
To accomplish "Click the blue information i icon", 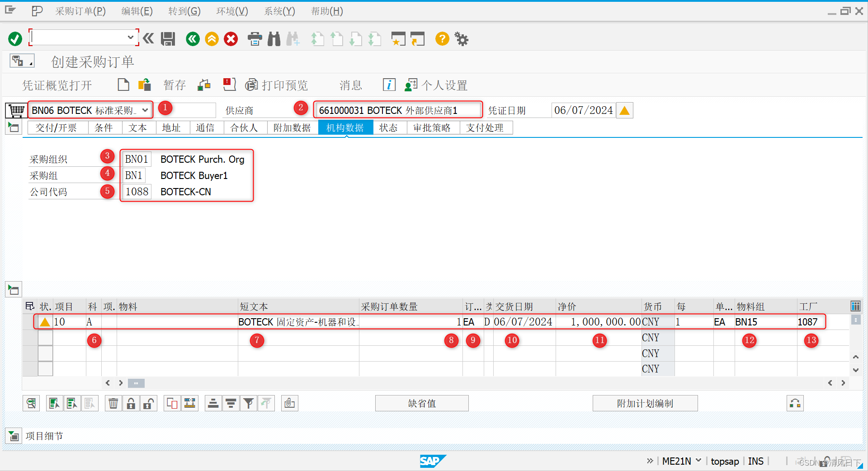I will tap(389, 85).
